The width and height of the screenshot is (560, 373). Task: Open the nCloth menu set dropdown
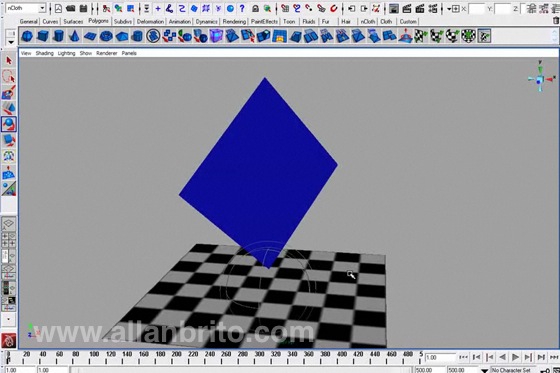pos(42,8)
